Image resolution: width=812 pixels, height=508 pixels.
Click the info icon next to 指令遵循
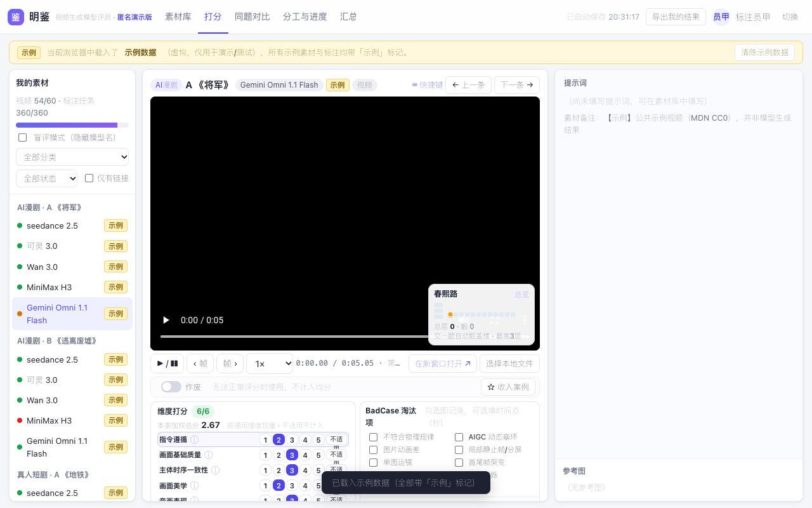point(194,439)
